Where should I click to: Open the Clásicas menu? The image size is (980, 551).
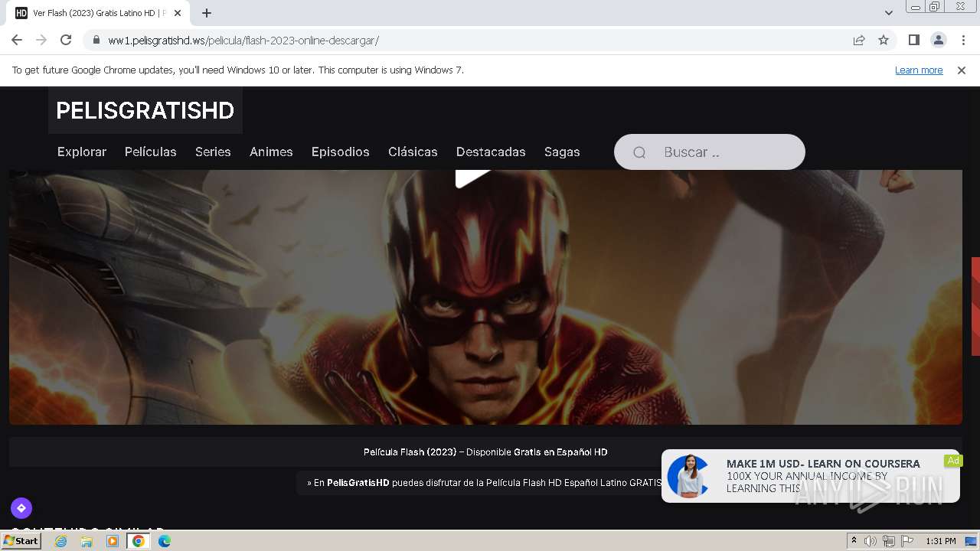click(413, 152)
